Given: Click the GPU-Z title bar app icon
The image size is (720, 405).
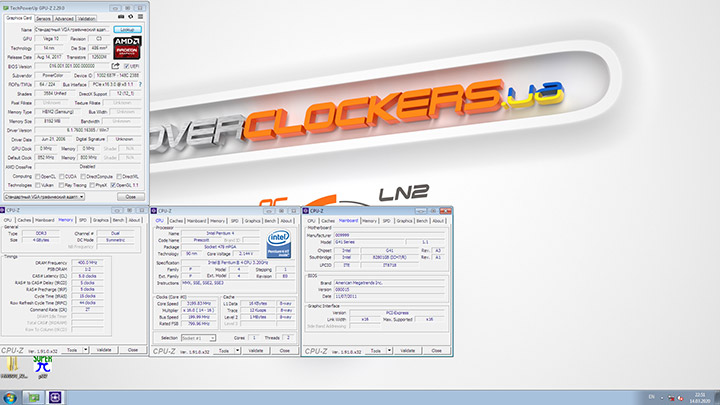Looking at the screenshot, I should [x=6, y=8].
